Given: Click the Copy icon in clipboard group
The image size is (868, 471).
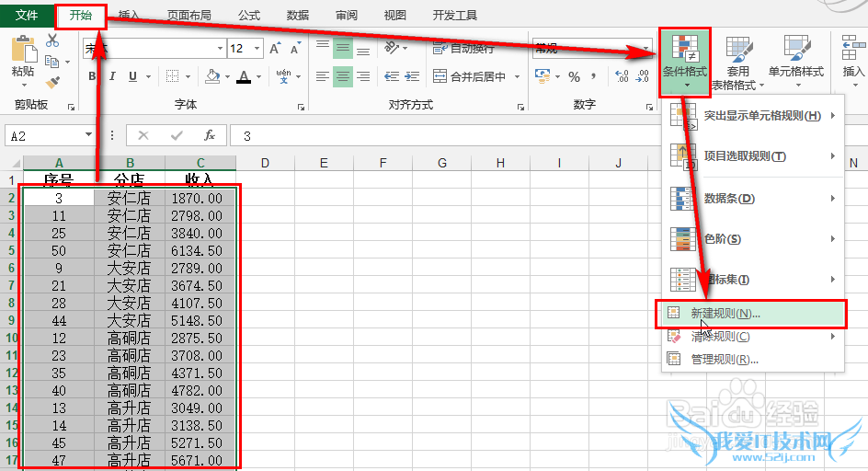Looking at the screenshot, I should 52,62.
